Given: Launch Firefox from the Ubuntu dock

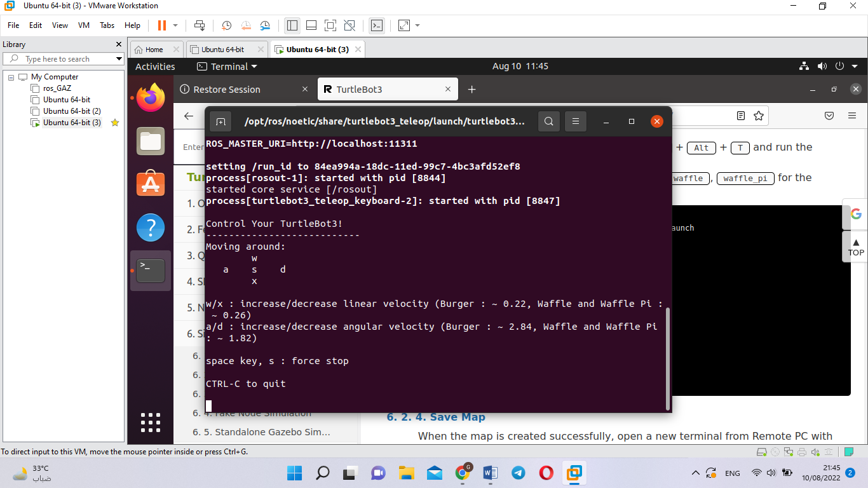Looking at the screenshot, I should tap(151, 98).
